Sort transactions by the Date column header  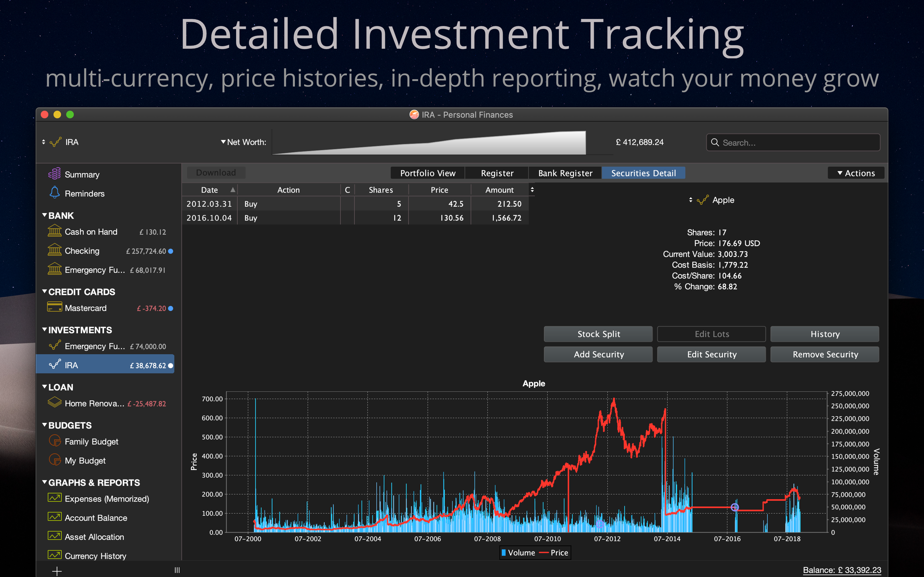(x=210, y=190)
